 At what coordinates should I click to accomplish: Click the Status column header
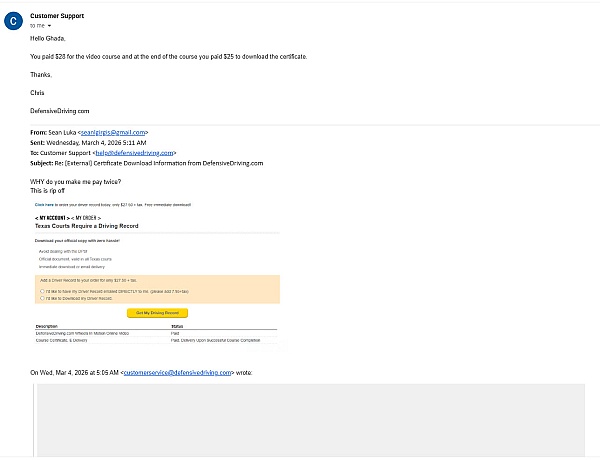(x=177, y=326)
